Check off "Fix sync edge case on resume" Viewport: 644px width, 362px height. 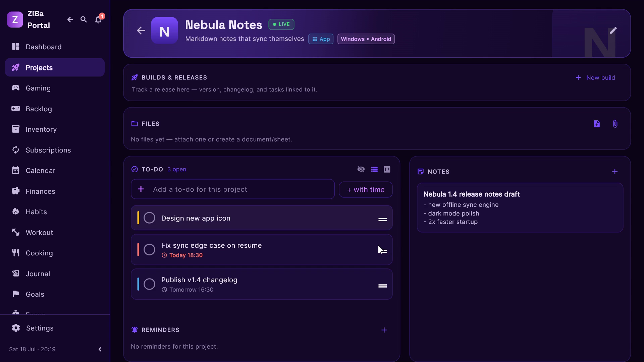(x=149, y=250)
